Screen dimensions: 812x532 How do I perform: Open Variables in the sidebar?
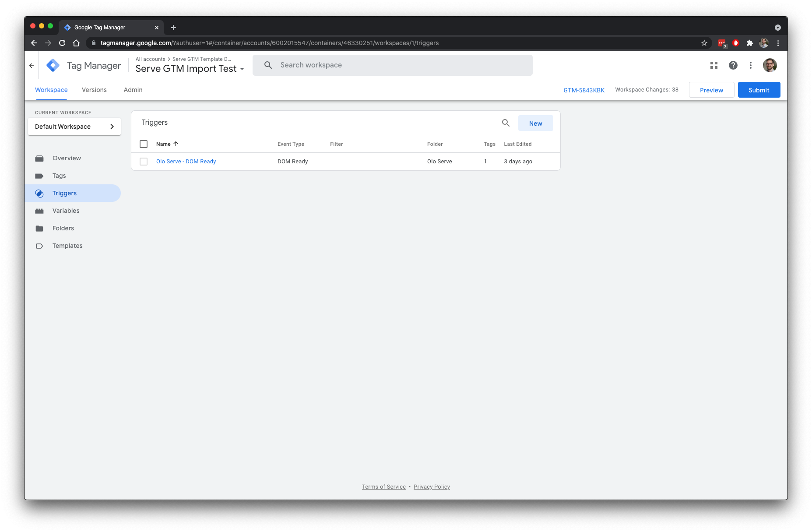point(66,211)
